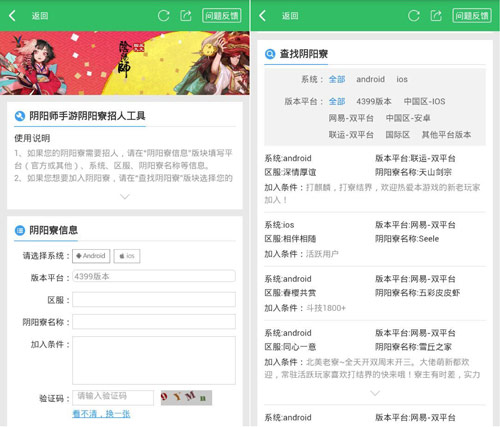Tap the share icon on the left screen
The width and height of the screenshot is (500, 427).
(x=186, y=15)
